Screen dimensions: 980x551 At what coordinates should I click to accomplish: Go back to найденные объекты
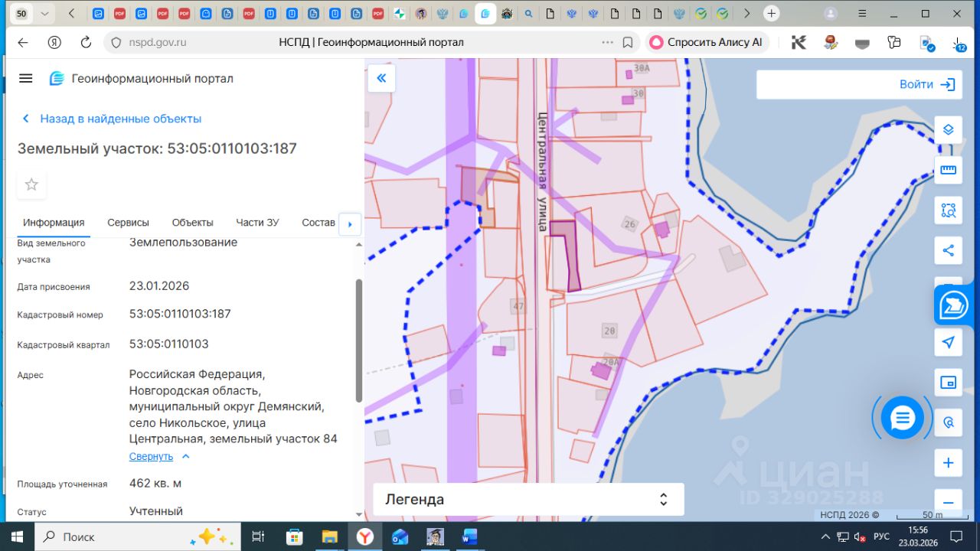click(x=112, y=119)
